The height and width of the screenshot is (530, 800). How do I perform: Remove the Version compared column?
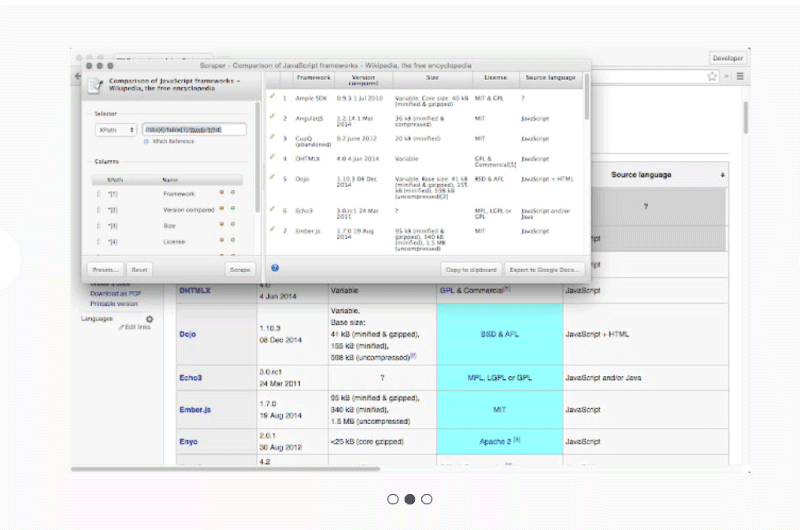point(221,208)
